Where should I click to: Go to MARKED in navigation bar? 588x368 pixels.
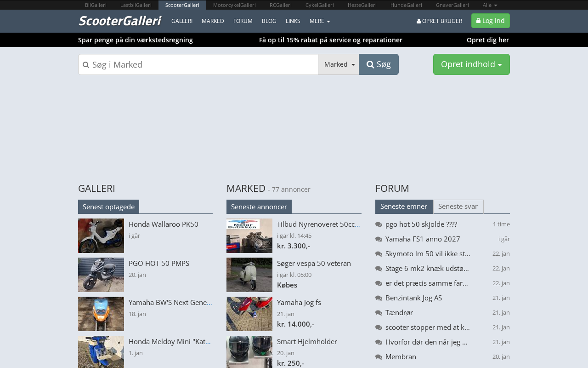213,21
